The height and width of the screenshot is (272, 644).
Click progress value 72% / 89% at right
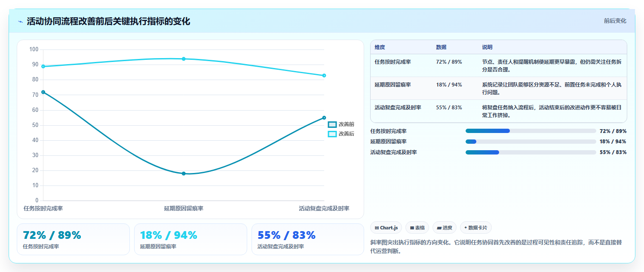[x=613, y=131]
